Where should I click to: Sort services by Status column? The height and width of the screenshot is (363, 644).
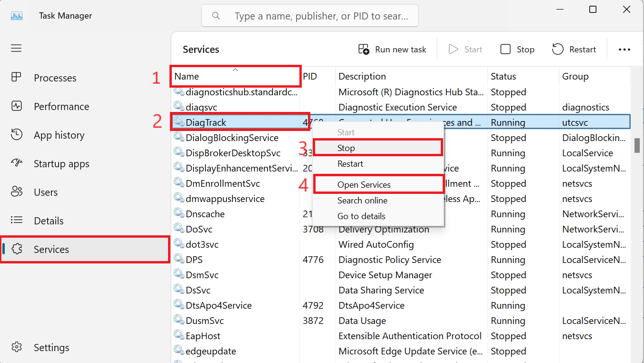point(523,76)
